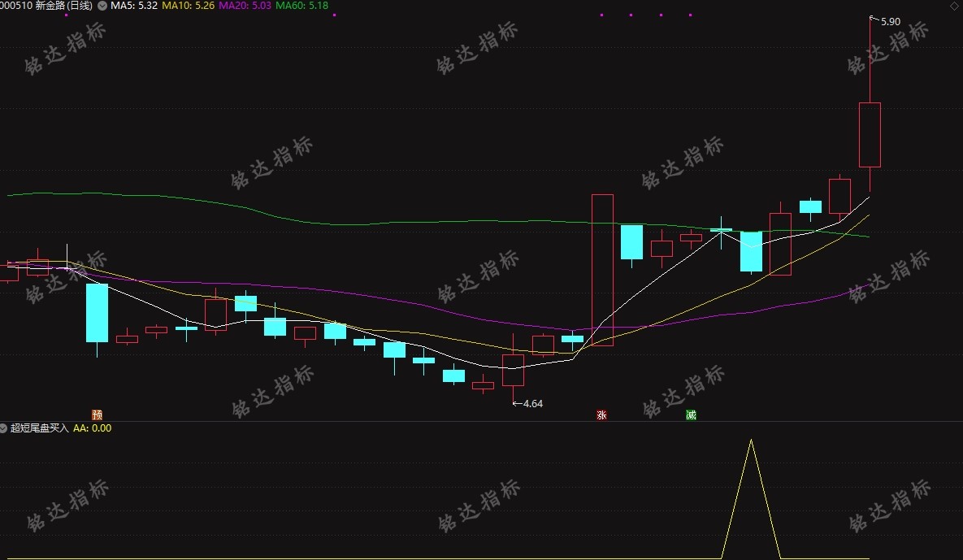Viewport: 963px width, 560px height.
Task: Click the MA10: 5.26 label
Action: [x=188, y=6]
